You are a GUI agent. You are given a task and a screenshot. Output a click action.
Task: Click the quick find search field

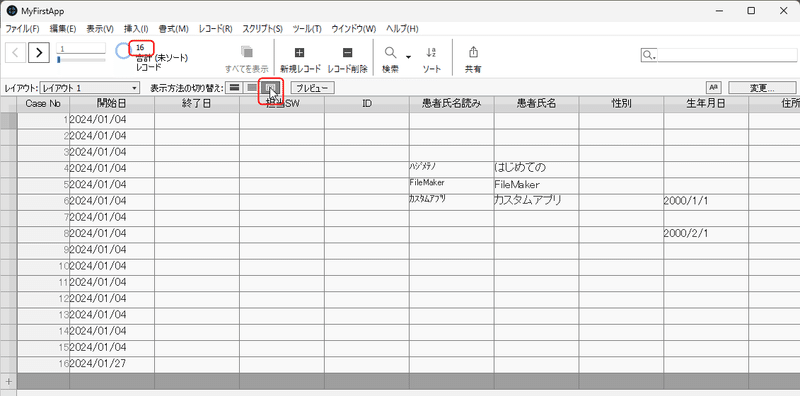tap(726, 55)
